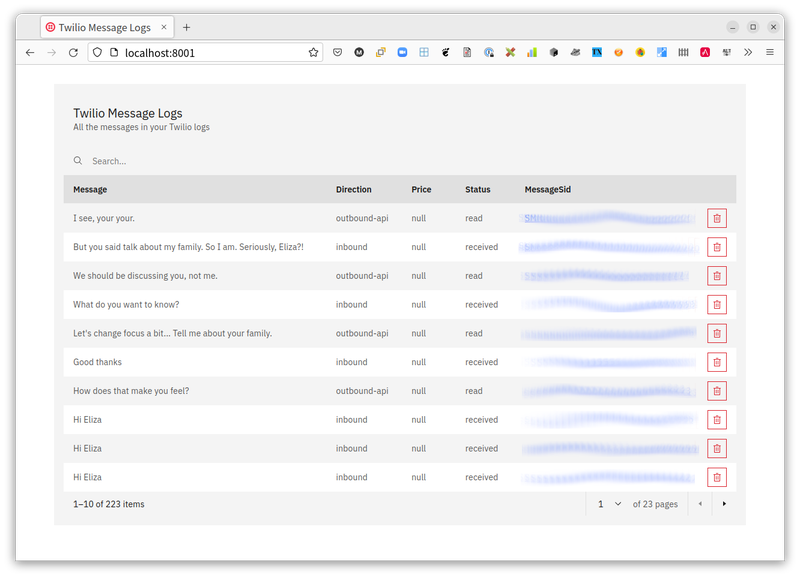The image size is (800, 578).
Task: Delete the 'How does that make you feel?' row
Action: 717,391
